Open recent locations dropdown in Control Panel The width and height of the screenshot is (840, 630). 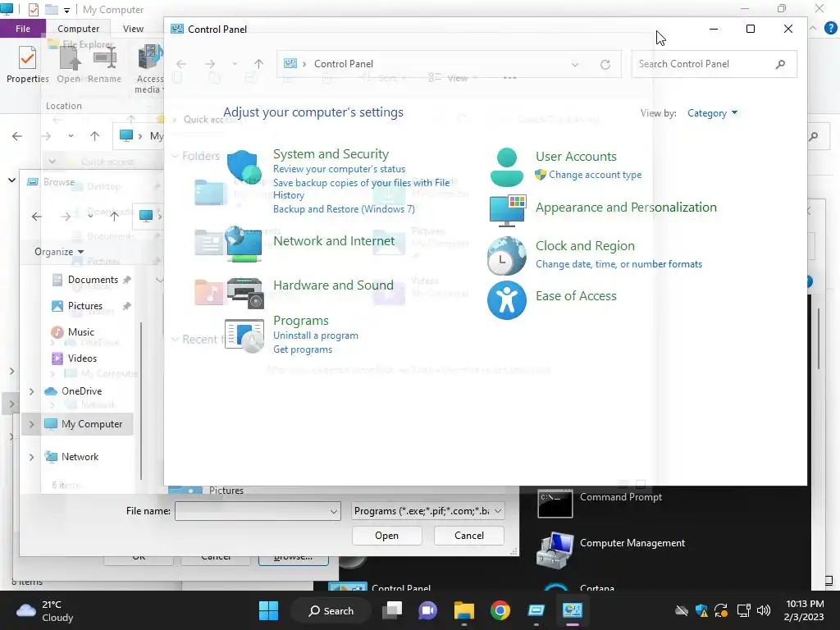(x=235, y=64)
